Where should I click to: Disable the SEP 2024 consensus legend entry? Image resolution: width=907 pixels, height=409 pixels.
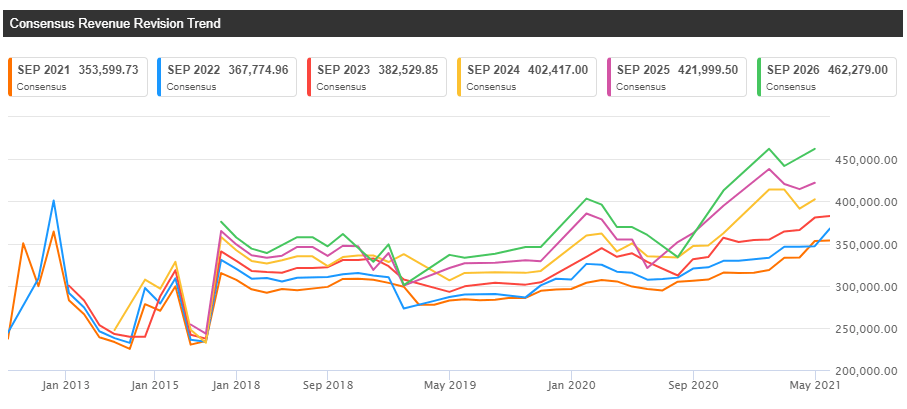(526, 77)
